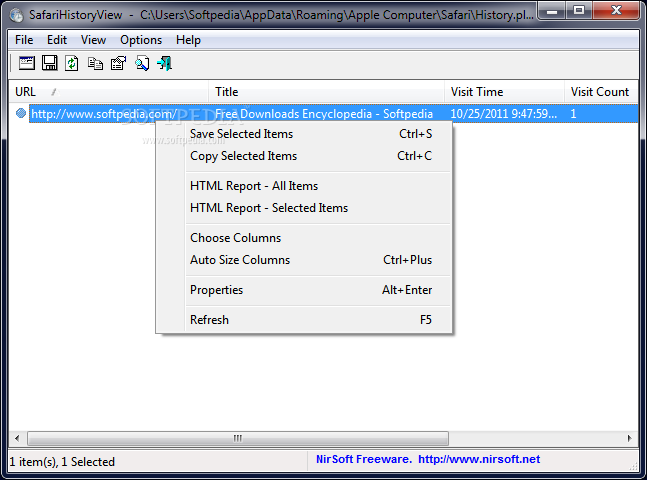
Task: Sort by the URL column header
Action: coord(109,92)
